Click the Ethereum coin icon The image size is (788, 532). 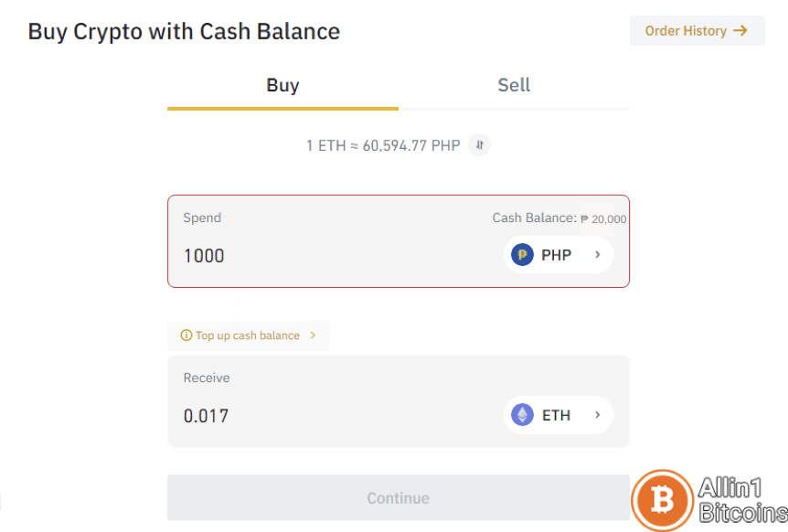pyautogui.click(x=522, y=415)
